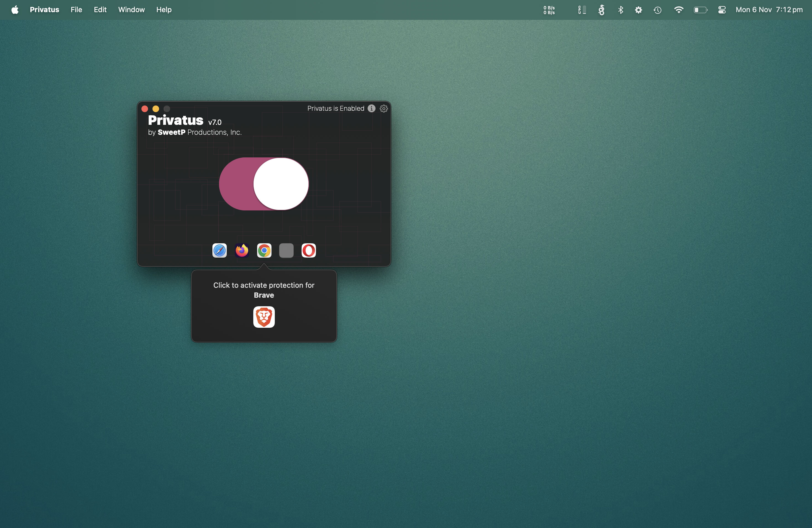Viewport: 812px width, 528px height.
Task: Click the Safari browser icon in Privatus
Action: click(x=219, y=251)
